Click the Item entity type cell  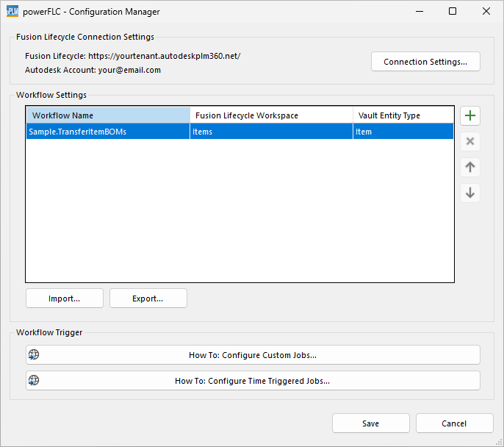(403, 132)
